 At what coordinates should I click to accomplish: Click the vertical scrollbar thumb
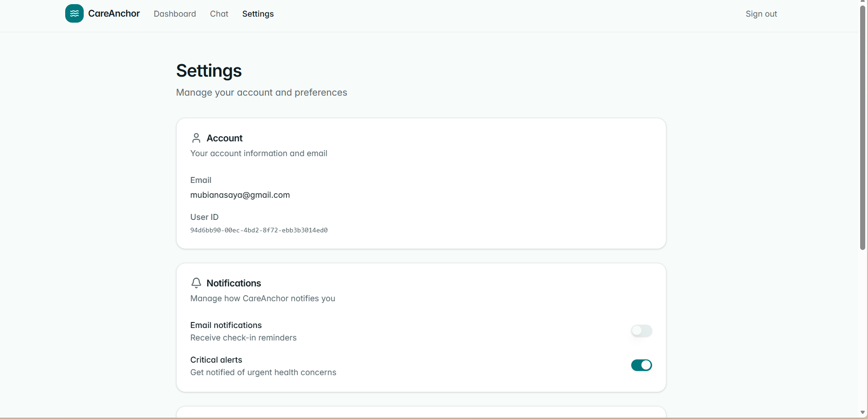coord(862,128)
